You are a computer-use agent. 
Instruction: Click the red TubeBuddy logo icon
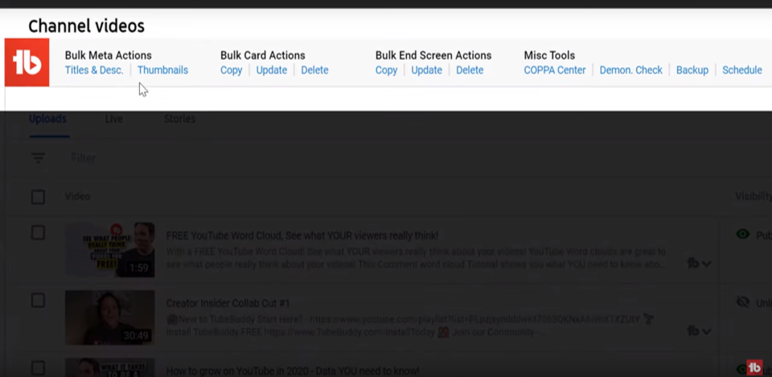click(27, 63)
